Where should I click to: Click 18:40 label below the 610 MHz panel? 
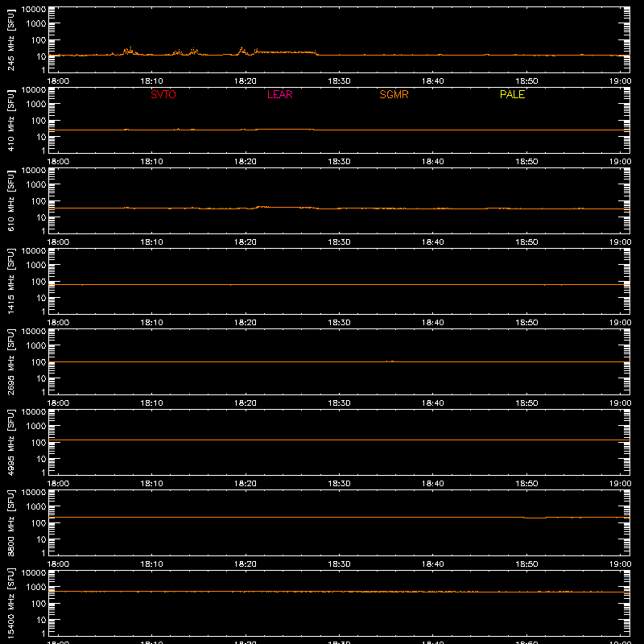(x=433, y=242)
